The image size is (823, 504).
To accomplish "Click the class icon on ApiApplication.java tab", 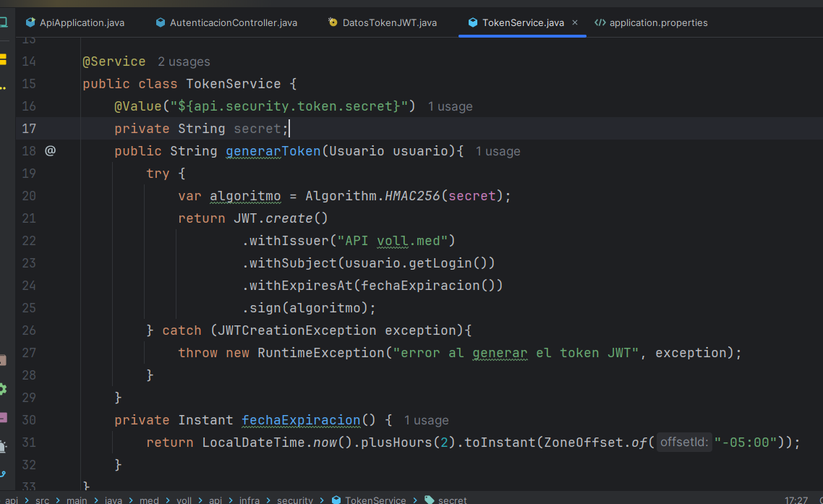I will [x=30, y=22].
